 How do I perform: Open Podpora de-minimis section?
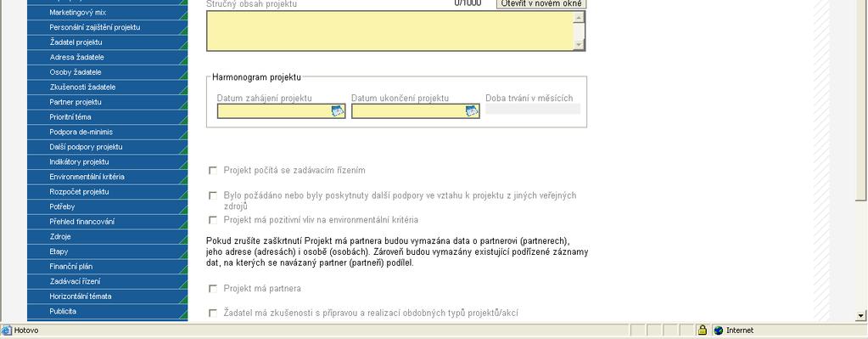pyautogui.click(x=108, y=132)
